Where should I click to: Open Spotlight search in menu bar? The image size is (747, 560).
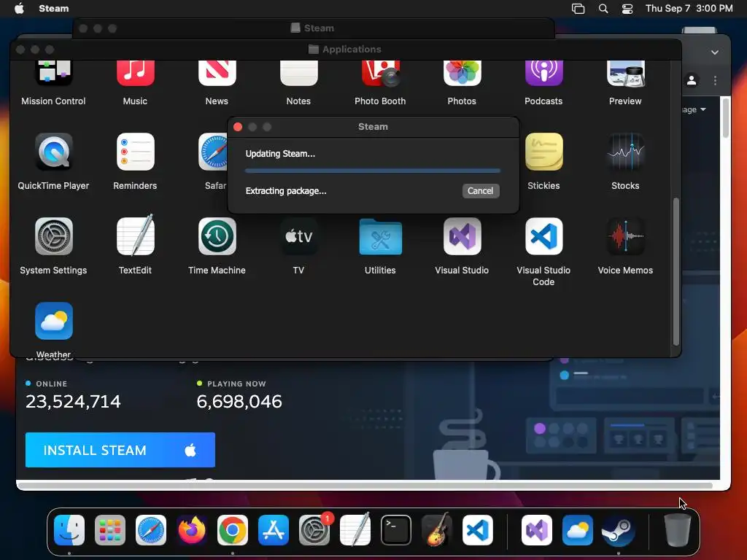click(x=603, y=9)
